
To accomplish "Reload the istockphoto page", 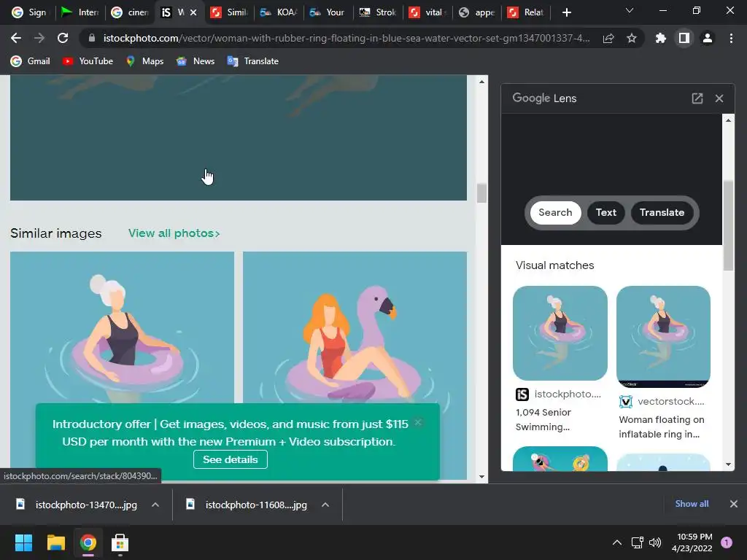I will 63,38.
